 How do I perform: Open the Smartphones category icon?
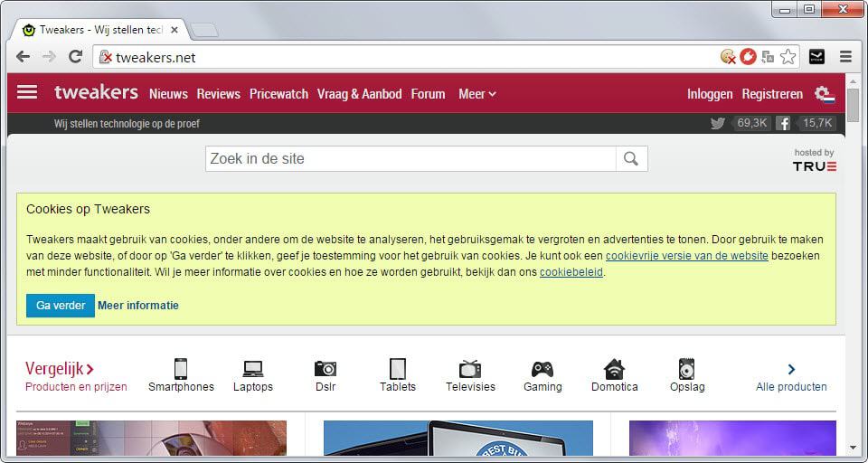pos(181,369)
